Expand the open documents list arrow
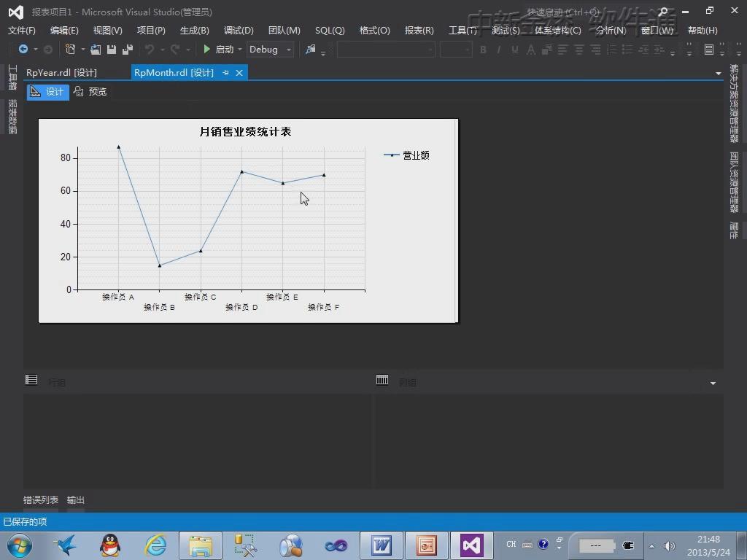The height and width of the screenshot is (560, 747). coord(718,74)
